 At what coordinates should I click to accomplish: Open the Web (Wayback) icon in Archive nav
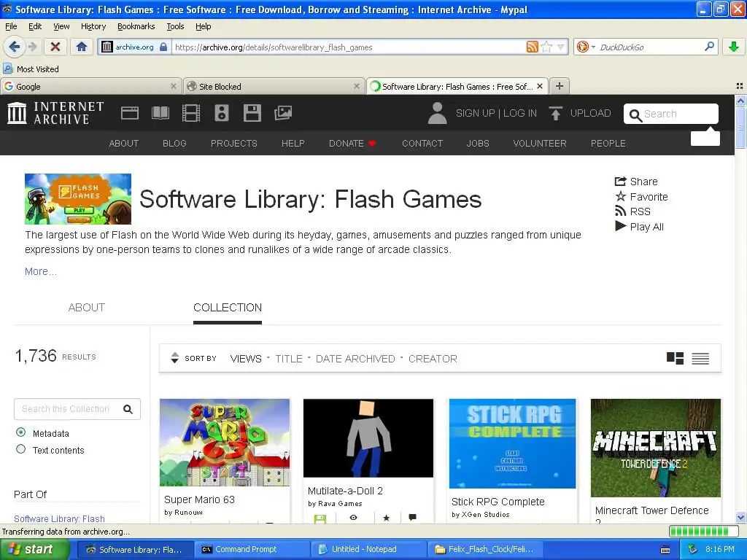pos(130,113)
